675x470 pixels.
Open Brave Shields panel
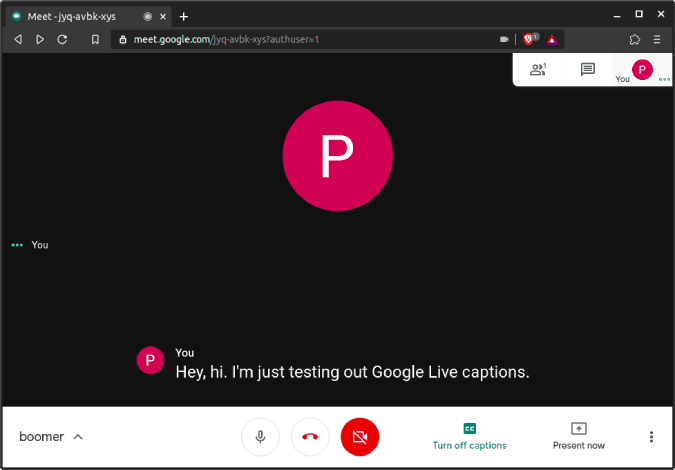(529, 40)
